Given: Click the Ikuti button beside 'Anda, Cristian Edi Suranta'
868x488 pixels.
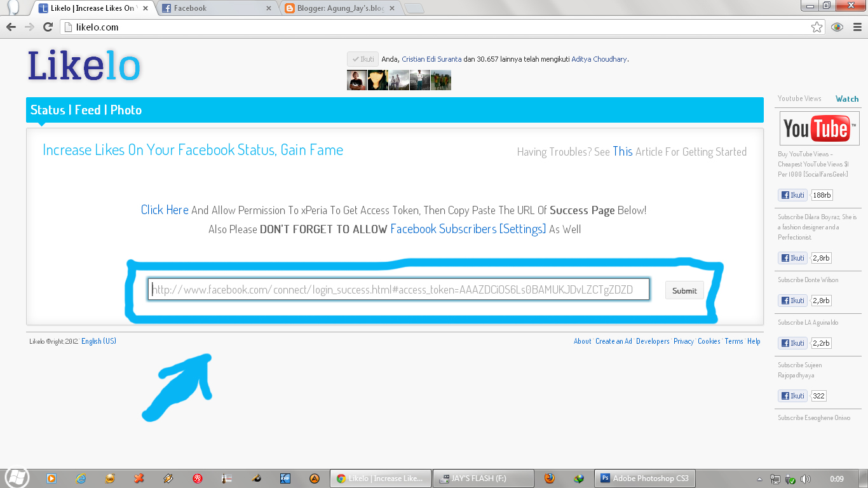Looking at the screenshot, I should click(363, 59).
